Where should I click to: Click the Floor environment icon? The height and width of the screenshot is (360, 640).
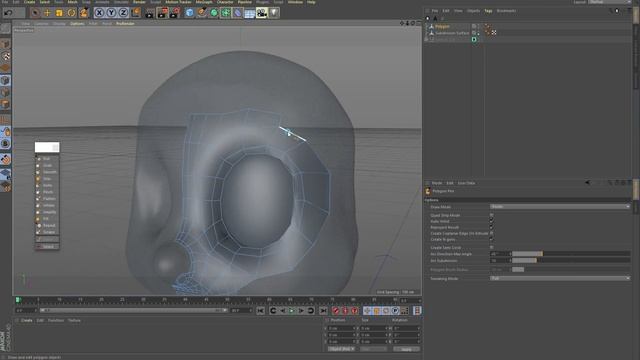click(x=249, y=13)
